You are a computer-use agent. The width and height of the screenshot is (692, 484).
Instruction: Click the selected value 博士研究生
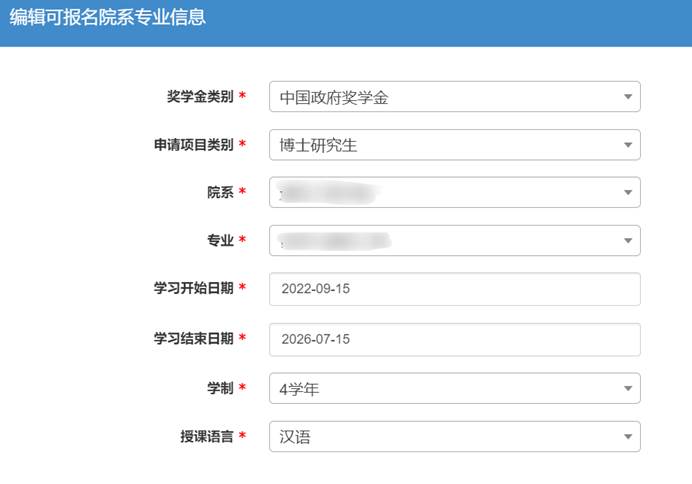(319, 145)
